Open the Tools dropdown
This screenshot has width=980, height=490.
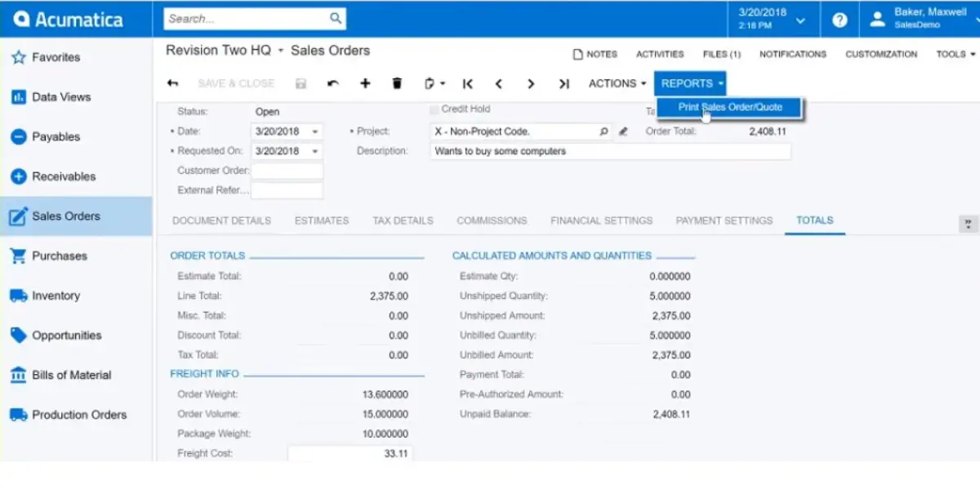pyautogui.click(x=955, y=55)
